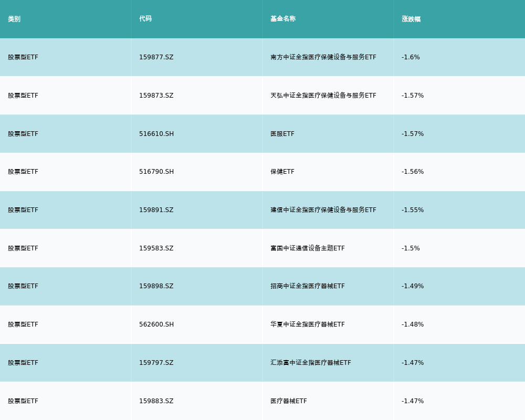
Task: Select fund code 516610.SH
Action: [156, 134]
